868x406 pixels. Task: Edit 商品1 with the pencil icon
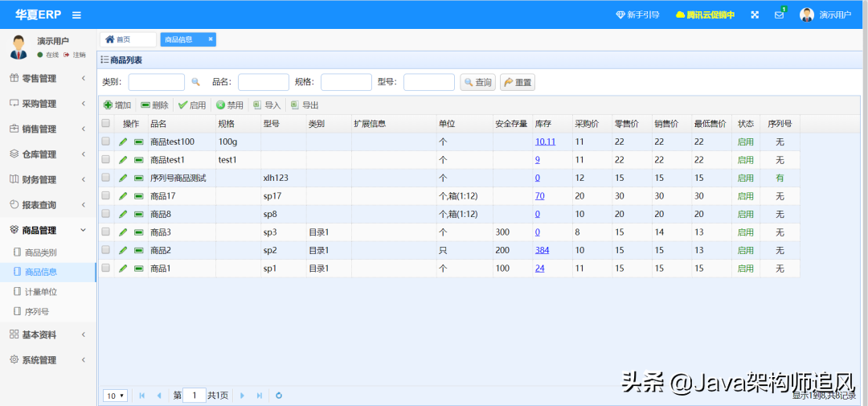pos(123,268)
